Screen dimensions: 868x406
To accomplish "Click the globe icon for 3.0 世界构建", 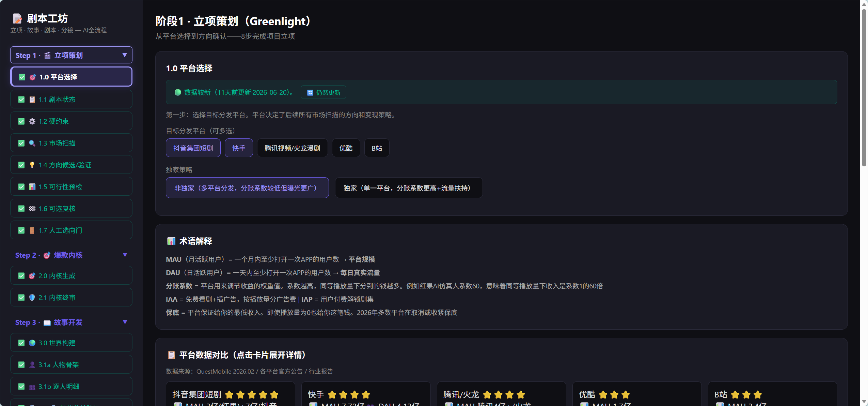I will tap(32, 343).
